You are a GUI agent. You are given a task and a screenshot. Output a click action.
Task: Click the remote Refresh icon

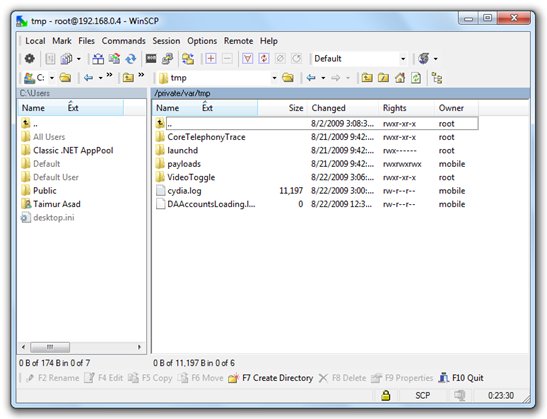coord(416,77)
